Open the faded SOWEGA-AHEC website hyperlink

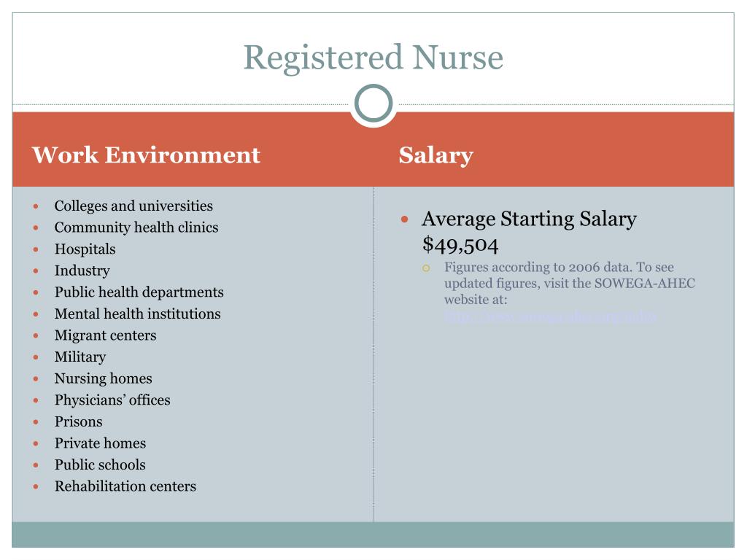tap(550, 316)
